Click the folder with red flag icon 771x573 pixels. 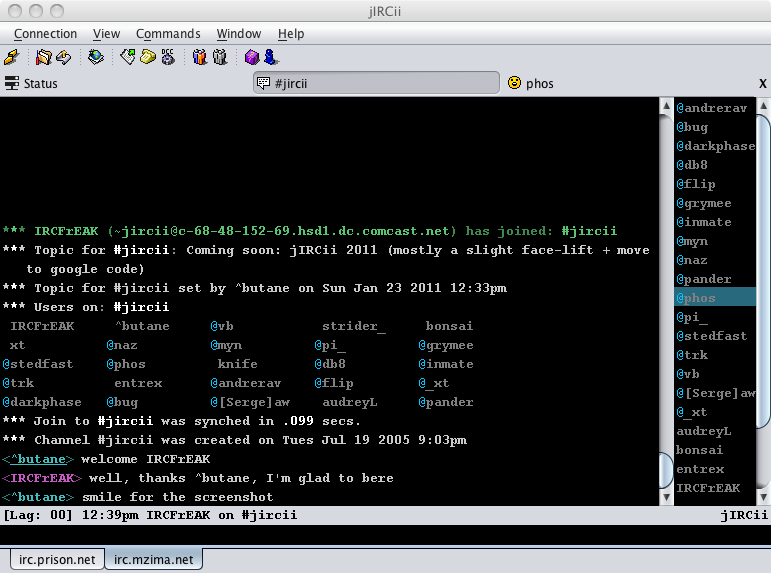(x=44, y=58)
